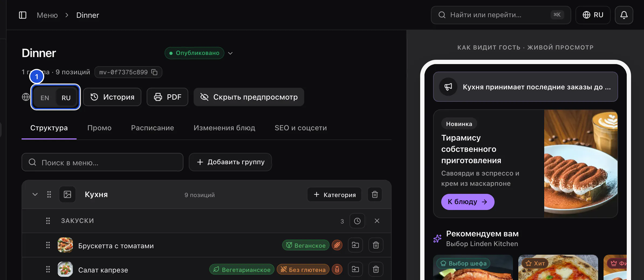Grab the ЗАКУСКИ category drag handle
644x280 pixels.
click(48, 221)
